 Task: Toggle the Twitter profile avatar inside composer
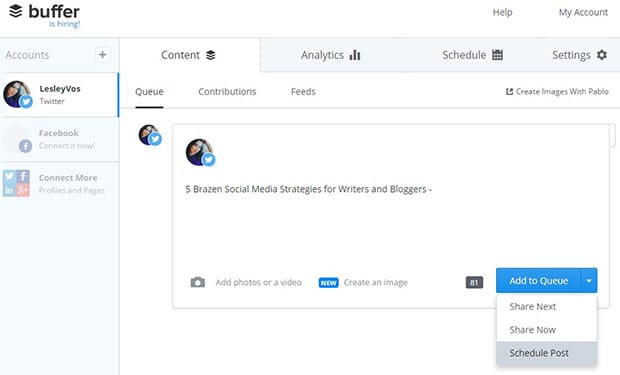coord(200,152)
